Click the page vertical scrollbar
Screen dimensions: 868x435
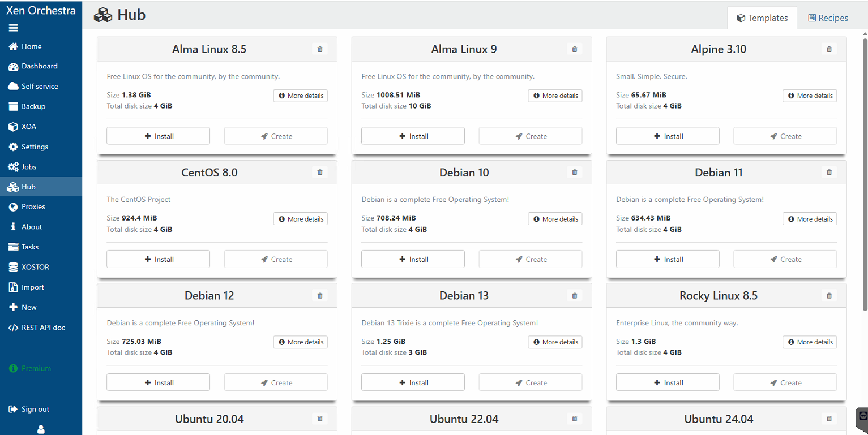point(865,170)
